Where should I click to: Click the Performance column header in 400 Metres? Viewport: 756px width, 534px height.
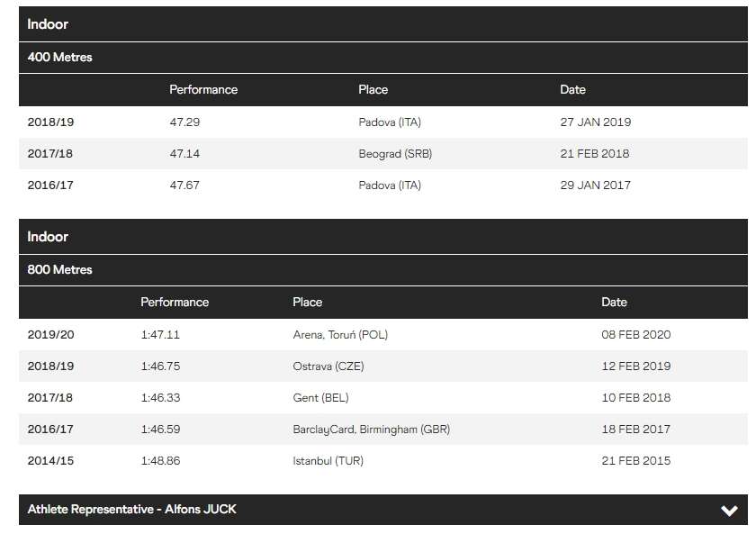[203, 90]
